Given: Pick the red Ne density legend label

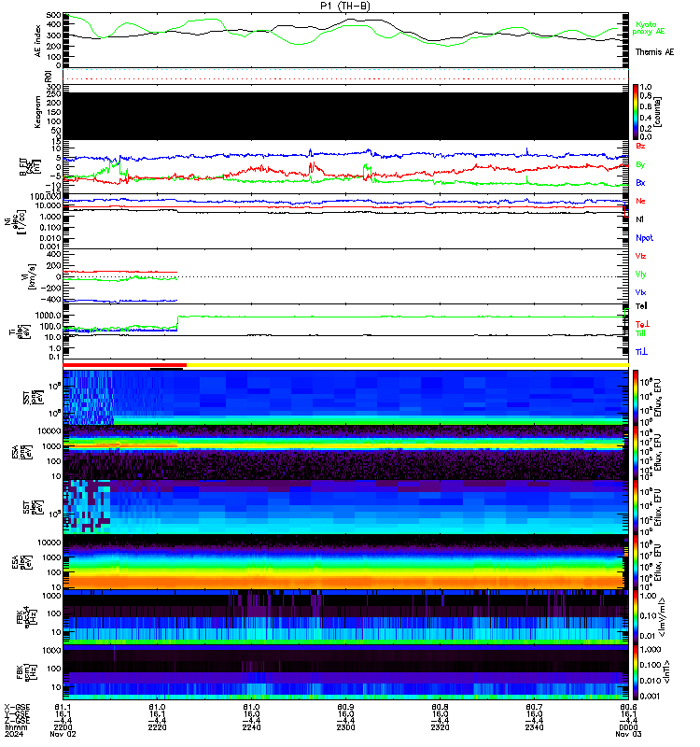Looking at the screenshot, I should (640, 201).
